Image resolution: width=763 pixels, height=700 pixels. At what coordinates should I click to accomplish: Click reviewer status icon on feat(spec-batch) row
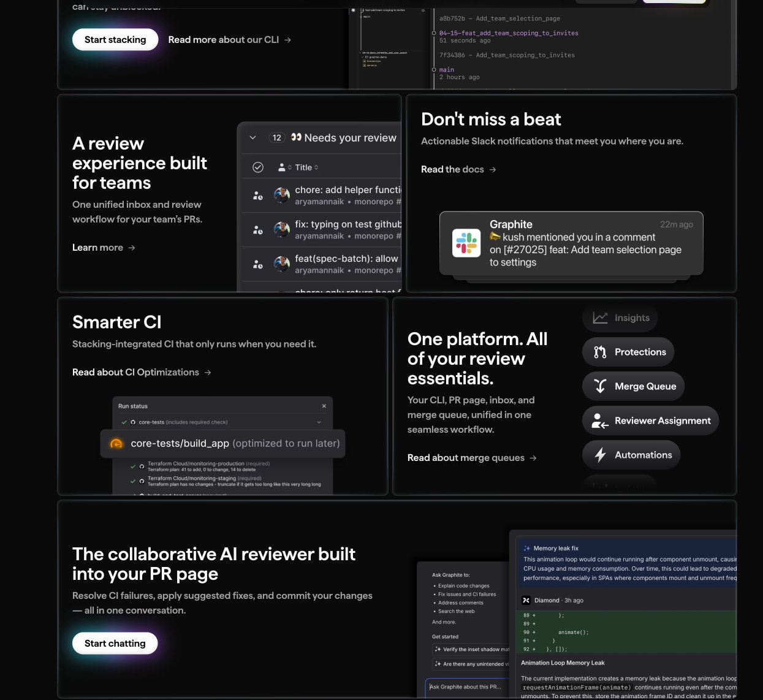pos(258,264)
